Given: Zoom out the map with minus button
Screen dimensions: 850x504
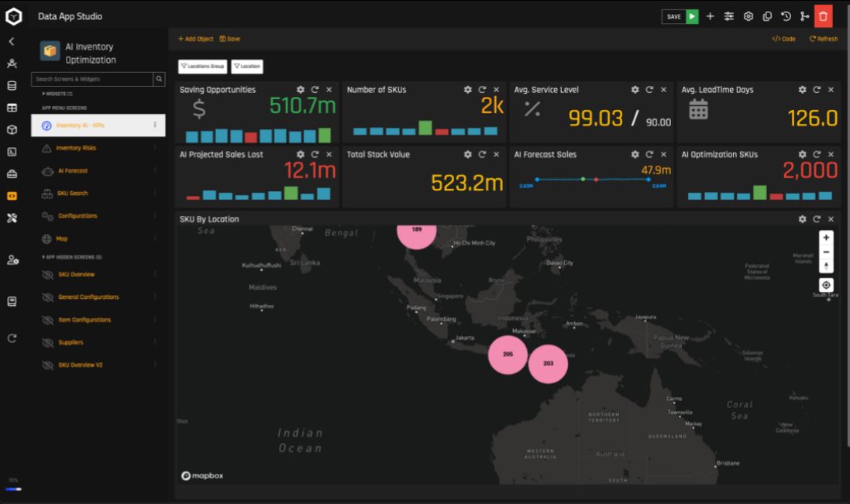Looking at the screenshot, I should [826, 252].
